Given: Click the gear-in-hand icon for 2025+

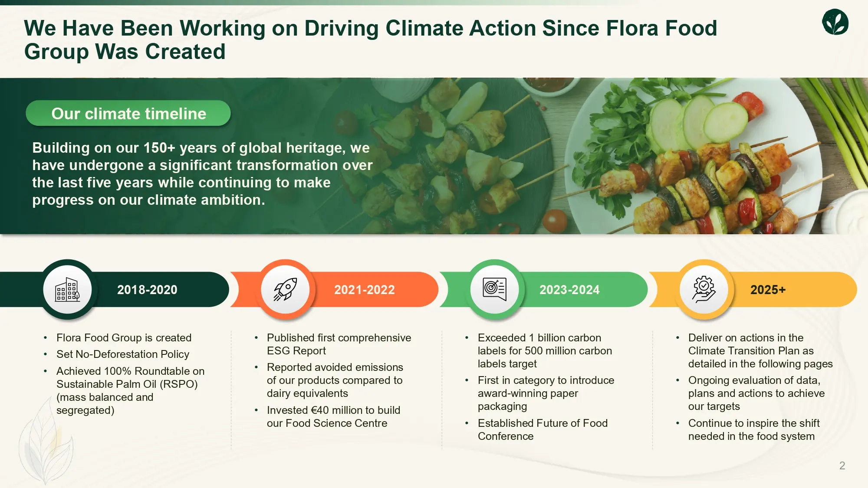Looking at the screenshot, I should (x=704, y=289).
